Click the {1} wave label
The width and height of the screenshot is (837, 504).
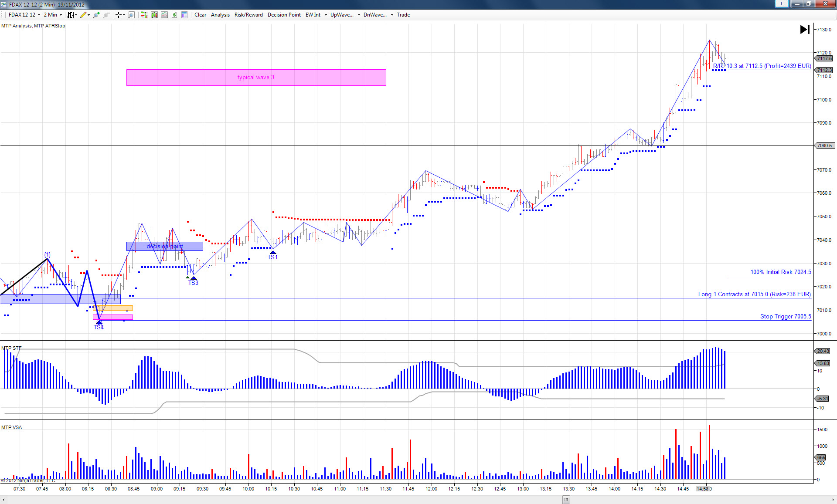pos(47,255)
